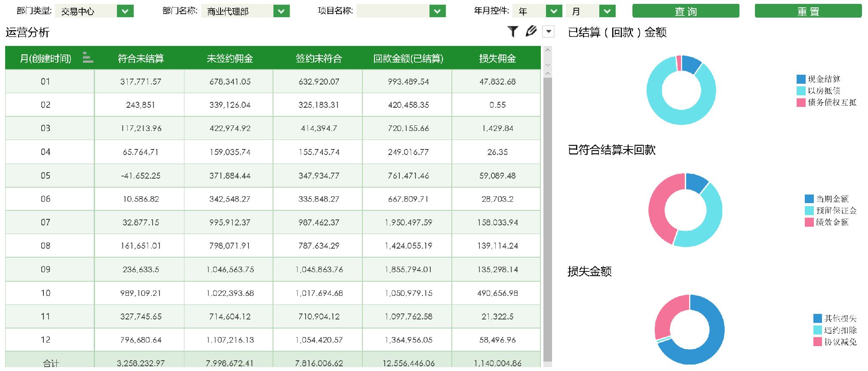
Task: Click the sort icon in the 月(创建时间) header
Action: coord(88,58)
